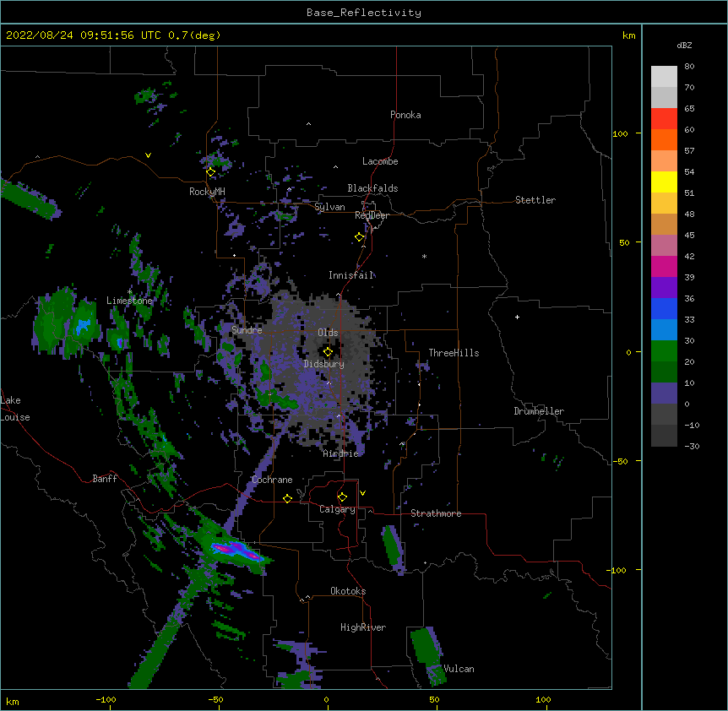Click the RockyMH label
The image size is (728, 711).
207,192
